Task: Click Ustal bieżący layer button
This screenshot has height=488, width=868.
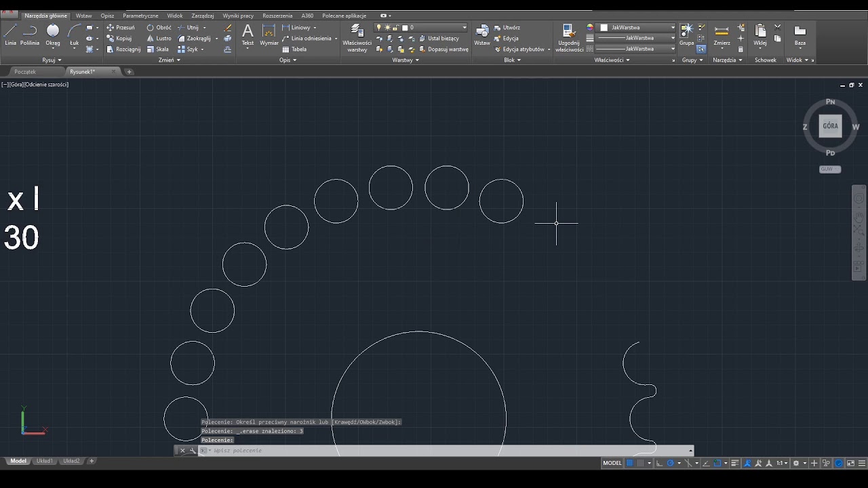Action: 439,39
